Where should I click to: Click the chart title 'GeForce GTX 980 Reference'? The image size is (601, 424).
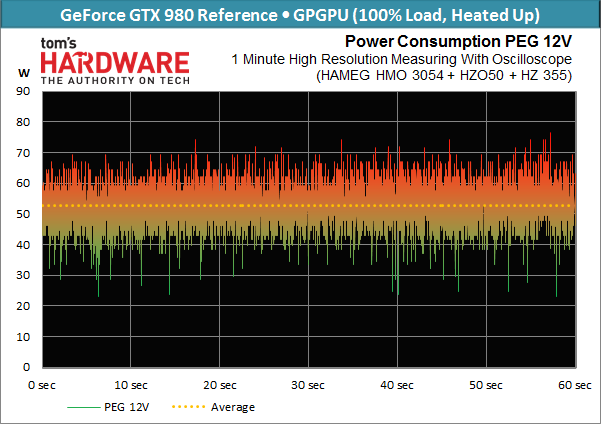[x=169, y=15]
